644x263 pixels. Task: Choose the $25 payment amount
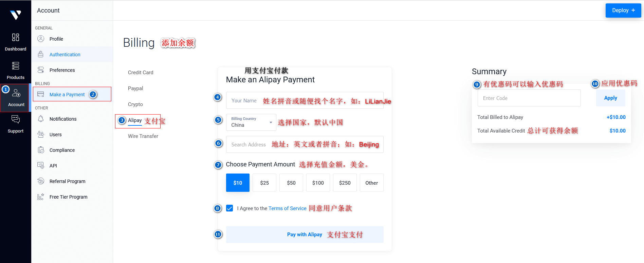click(x=264, y=183)
